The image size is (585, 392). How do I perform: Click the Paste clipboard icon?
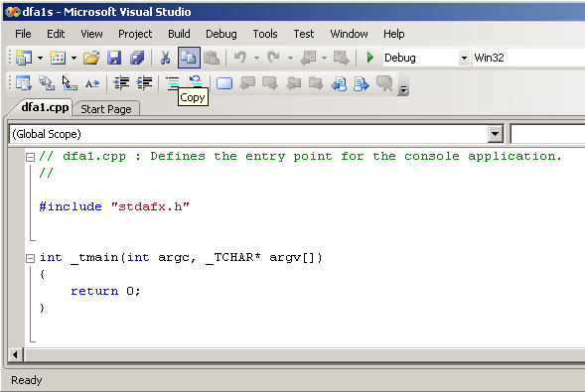click(212, 58)
